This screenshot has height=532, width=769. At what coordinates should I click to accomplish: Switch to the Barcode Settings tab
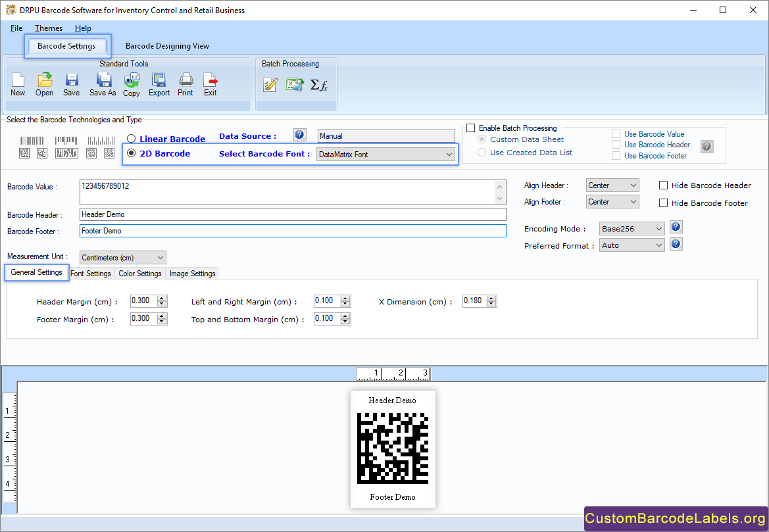pyautogui.click(x=66, y=46)
